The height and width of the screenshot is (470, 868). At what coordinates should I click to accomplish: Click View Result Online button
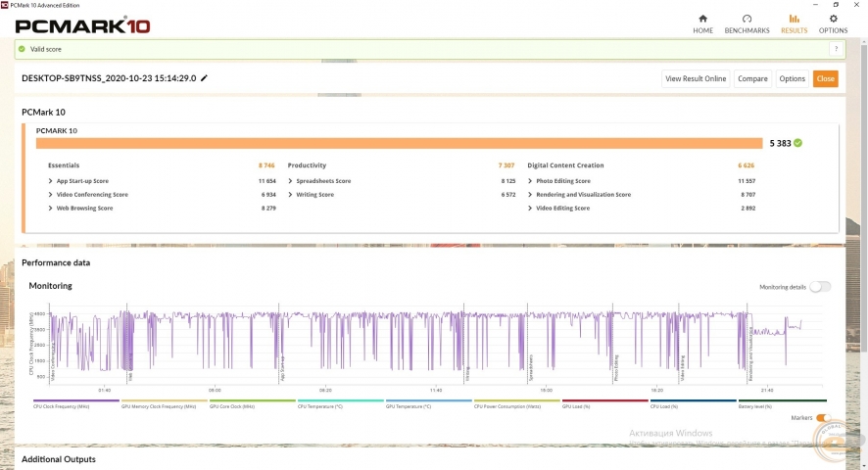click(x=696, y=78)
